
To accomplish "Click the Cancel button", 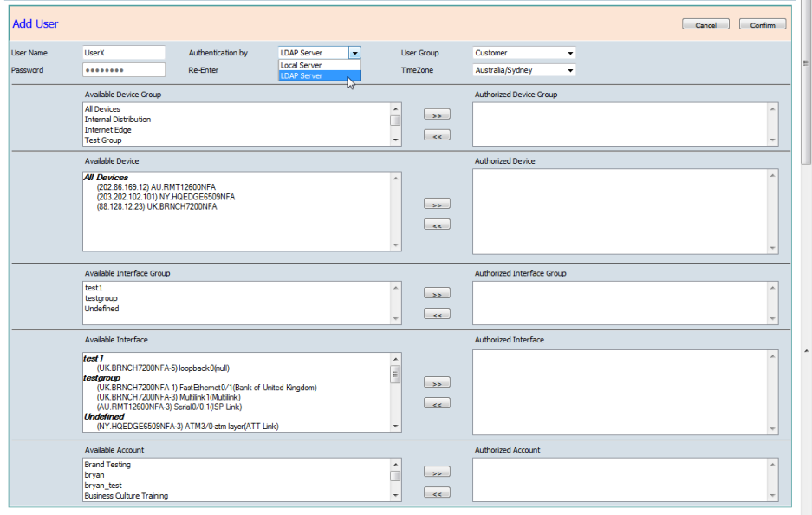I will click(705, 24).
